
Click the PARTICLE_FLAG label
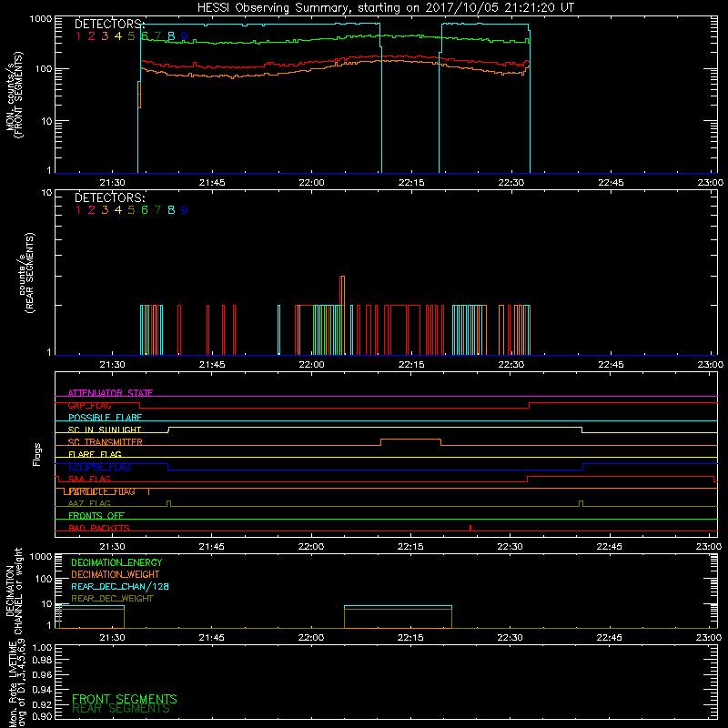[x=102, y=491]
